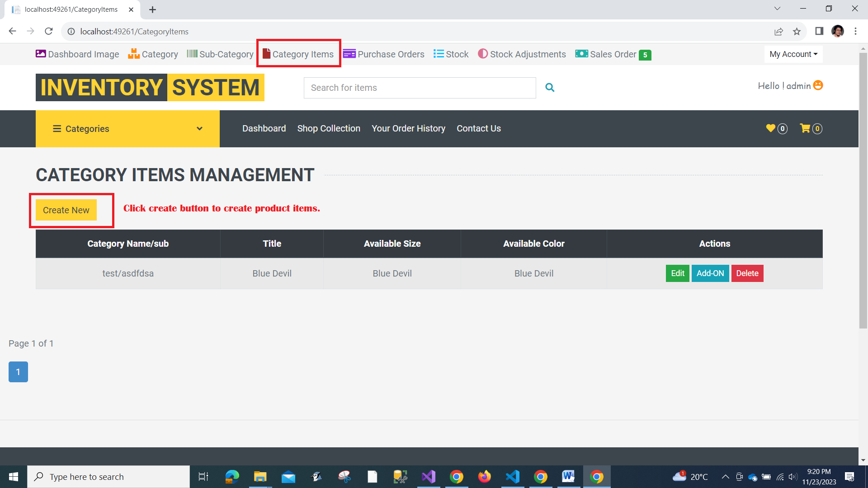The image size is (868, 488).
Task: Go to Your Order History
Action: pyautogui.click(x=408, y=128)
